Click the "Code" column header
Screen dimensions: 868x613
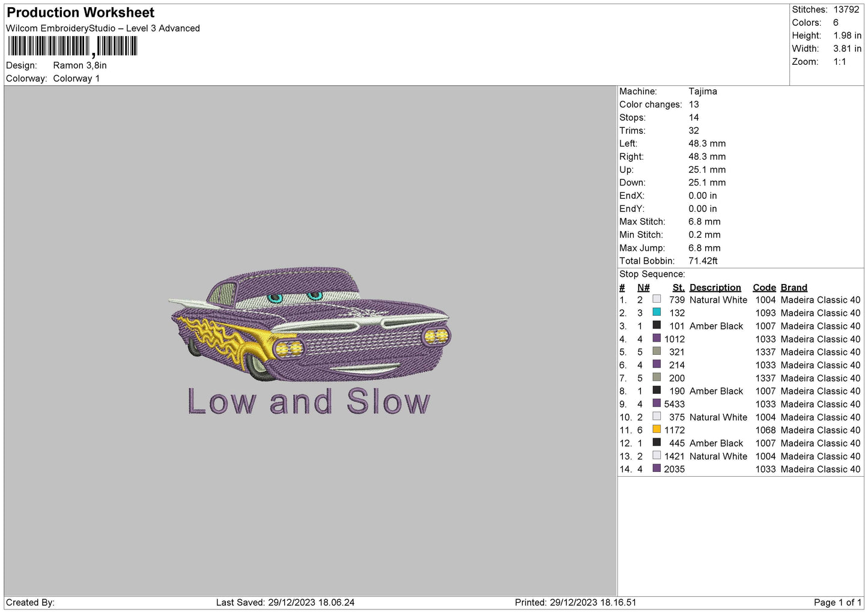click(765, 288)
